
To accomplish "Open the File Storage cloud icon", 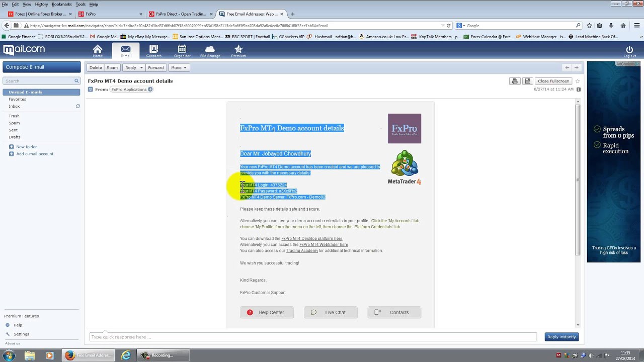I will point(210,50).
